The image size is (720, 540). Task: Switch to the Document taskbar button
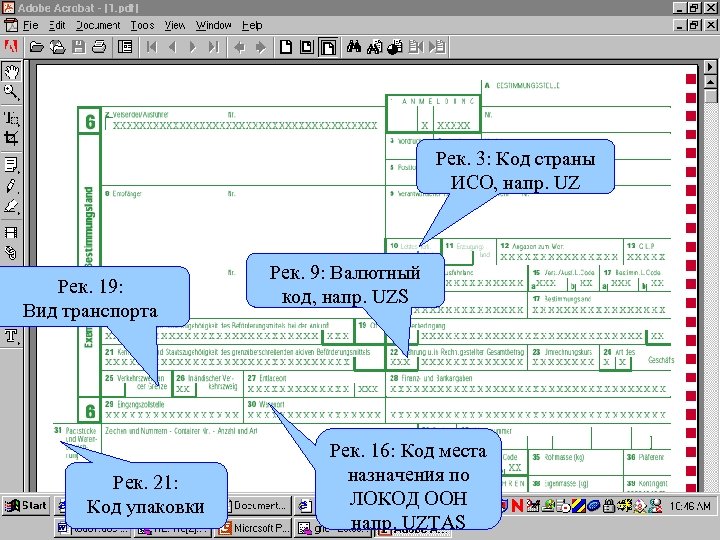point(259,506)
